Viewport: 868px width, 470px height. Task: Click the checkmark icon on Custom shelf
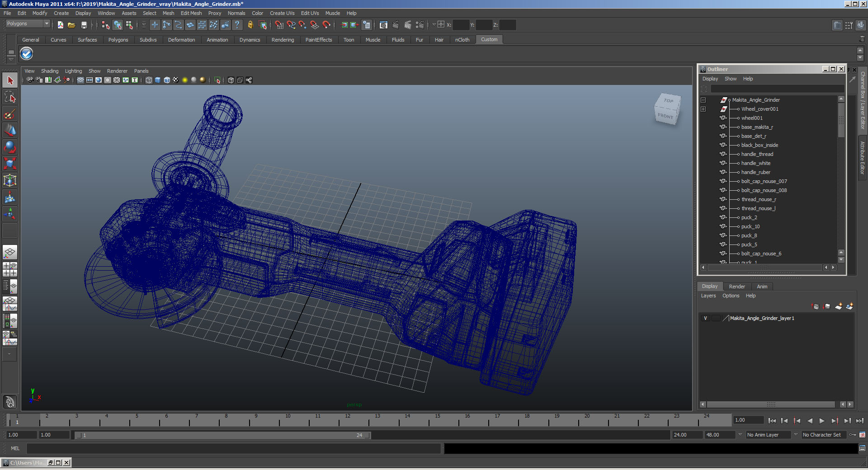(x=27, y=54)
